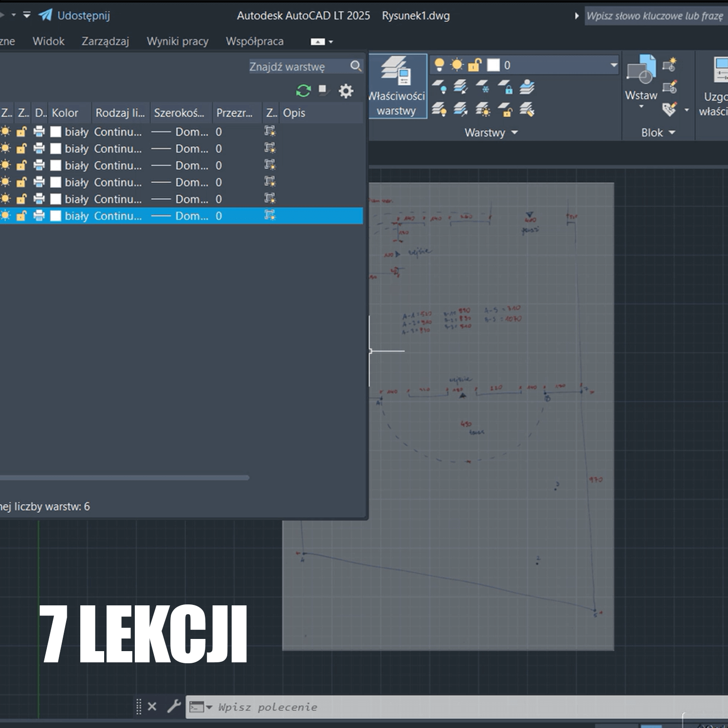Expand the Blok panel dropdown
Screen dimensions: 728x728
tap(672, 133)
